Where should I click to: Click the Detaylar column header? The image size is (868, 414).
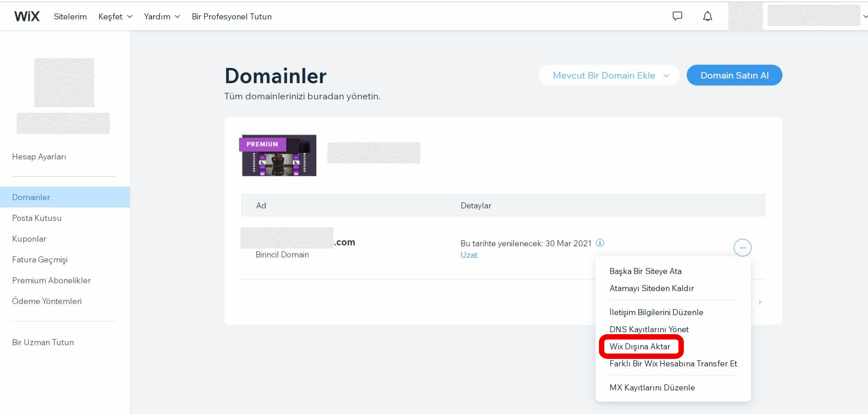pos(476,206)
